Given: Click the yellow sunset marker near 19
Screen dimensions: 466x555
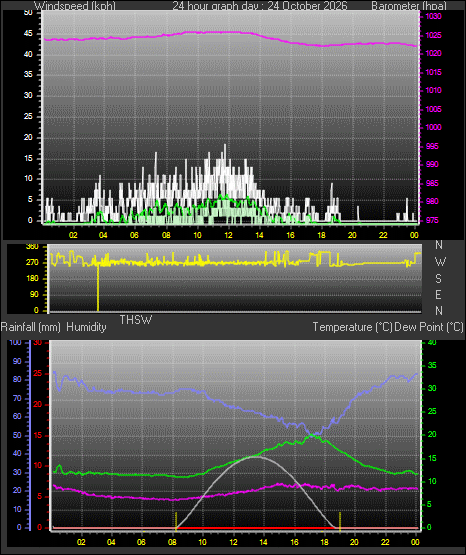Looking at the screenshot, I should tap(340, 521).
